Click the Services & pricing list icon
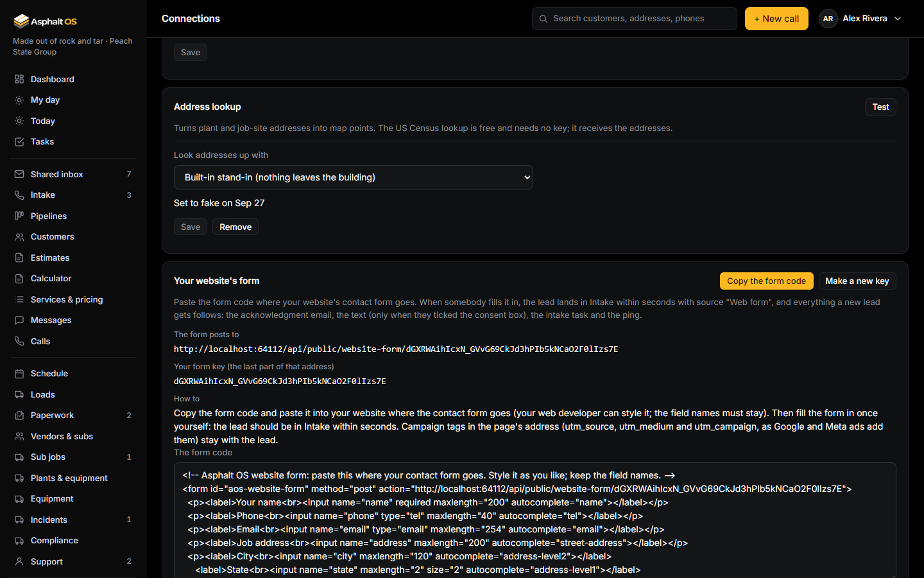This screenshot has height=578, width=924. click(x=19, y=299)
